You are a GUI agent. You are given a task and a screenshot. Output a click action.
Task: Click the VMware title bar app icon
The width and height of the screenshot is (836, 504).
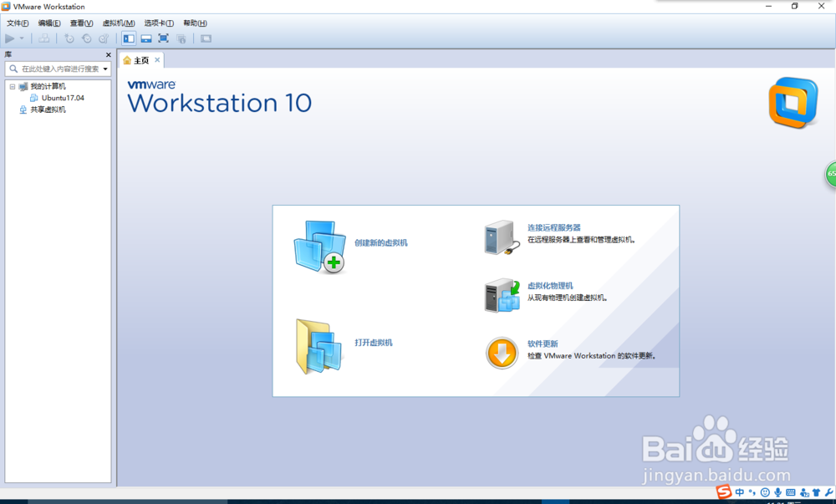(6, 7)
